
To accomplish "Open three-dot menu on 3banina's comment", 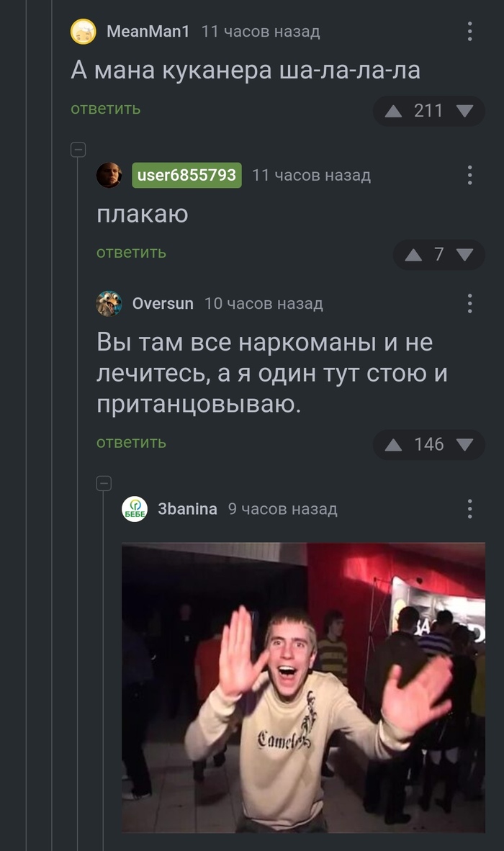I will click(x=470, y=509).
